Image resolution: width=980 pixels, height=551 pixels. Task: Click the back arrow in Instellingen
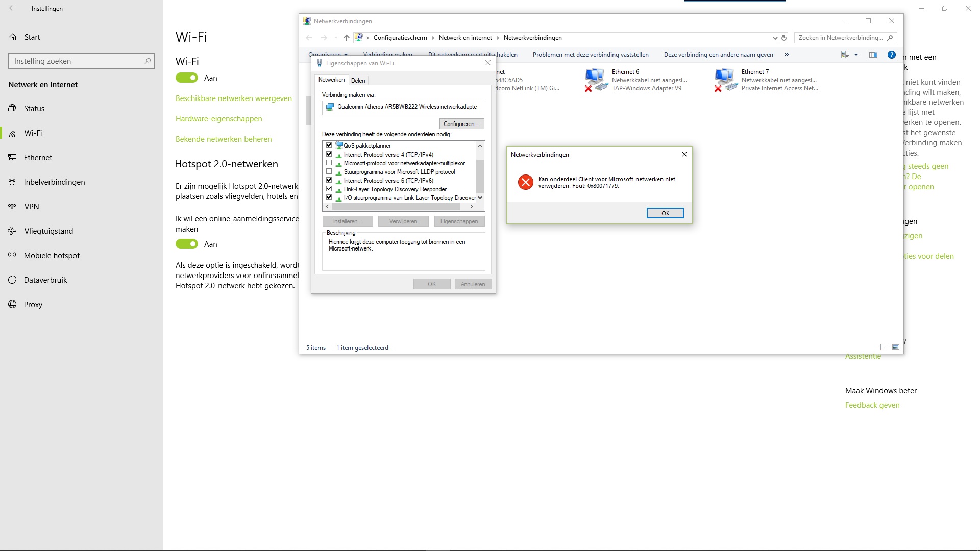12,8
